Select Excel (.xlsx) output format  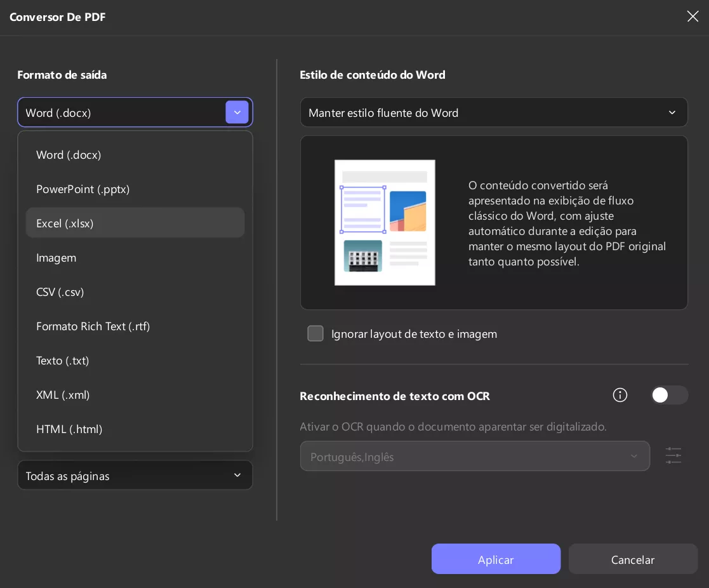(x=65, y=223)
